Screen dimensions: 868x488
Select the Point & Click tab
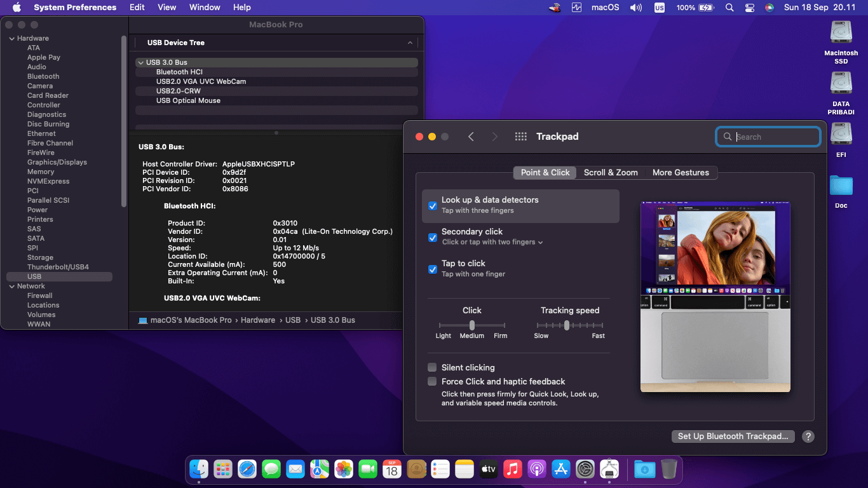[545, 172]
